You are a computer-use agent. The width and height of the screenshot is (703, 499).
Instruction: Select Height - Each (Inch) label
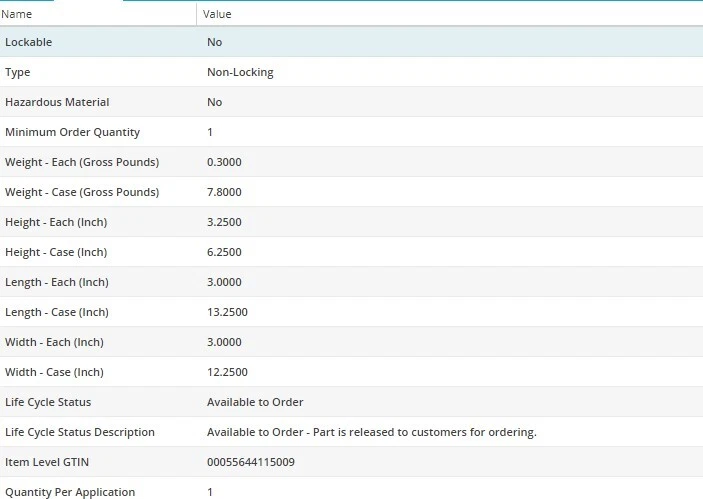pos(56,222)
